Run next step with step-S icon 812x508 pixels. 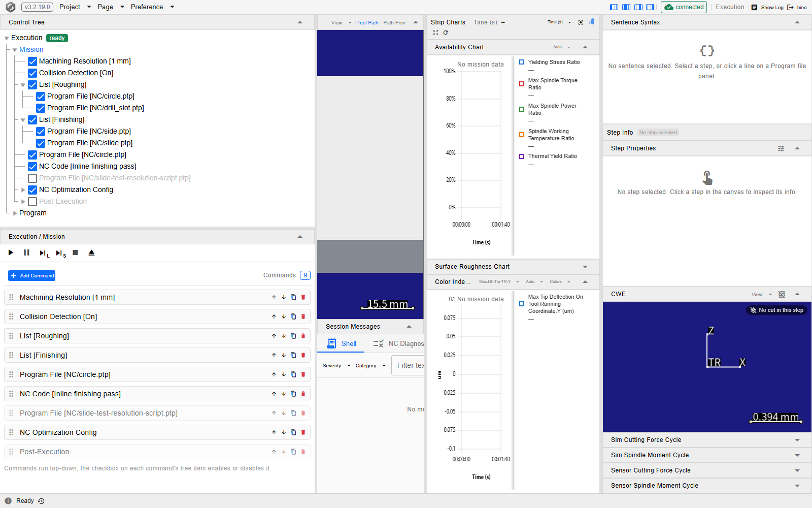pyautogui.click(x=61, y=253)
